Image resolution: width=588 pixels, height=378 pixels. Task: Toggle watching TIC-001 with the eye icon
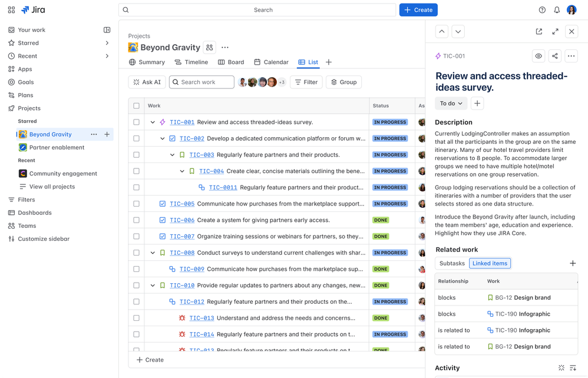(539, 56)
